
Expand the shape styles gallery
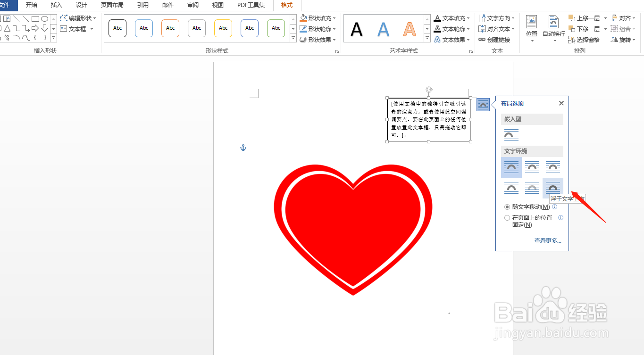click(293, 38)
